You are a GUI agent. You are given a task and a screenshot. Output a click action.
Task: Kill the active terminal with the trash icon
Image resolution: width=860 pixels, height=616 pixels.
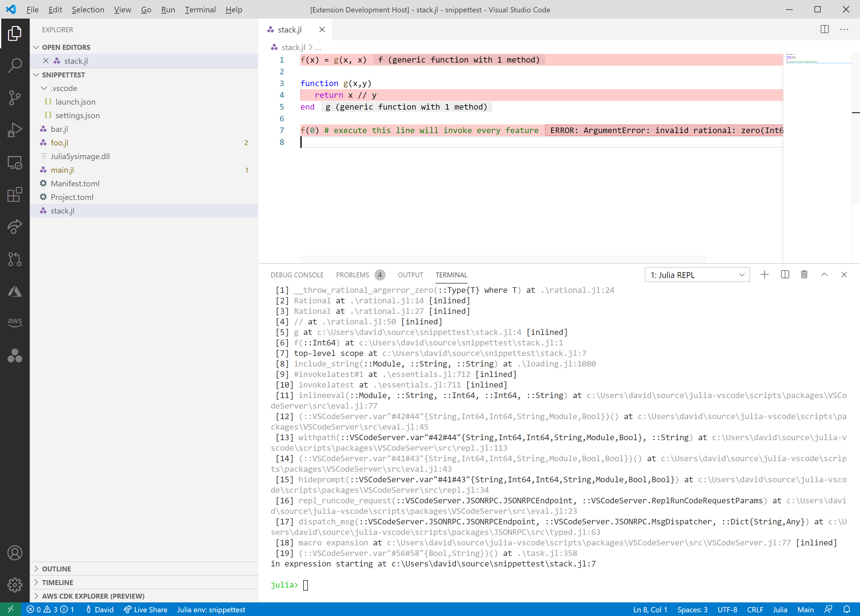(x=804, y=275)
